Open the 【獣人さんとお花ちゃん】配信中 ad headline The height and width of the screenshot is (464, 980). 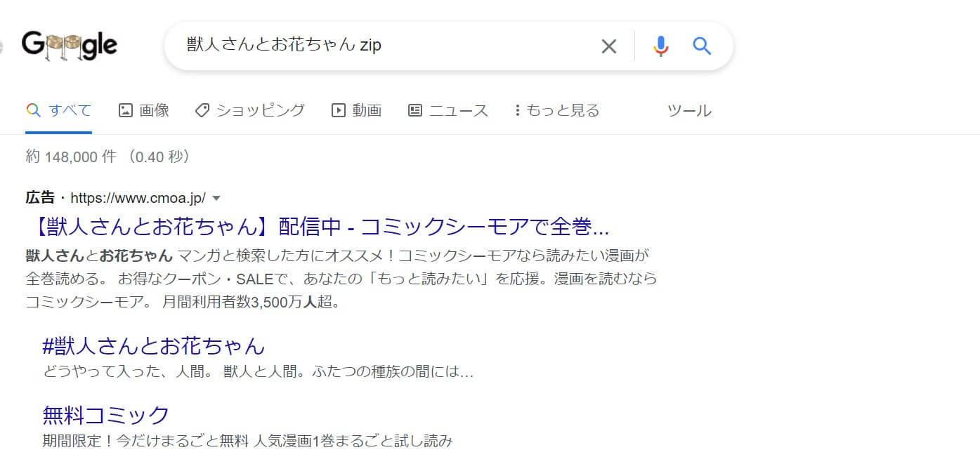(x=318, y=227)
